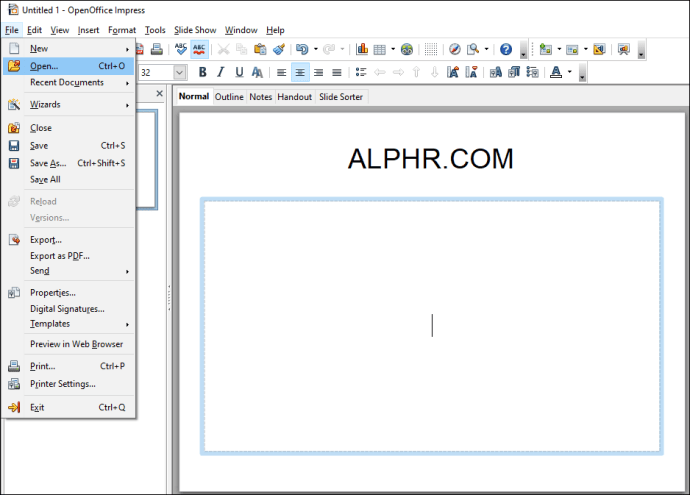The height and width of the screenshot is (495, 690).
Task: Select Centered alignment button
Action: pos(300,72)
